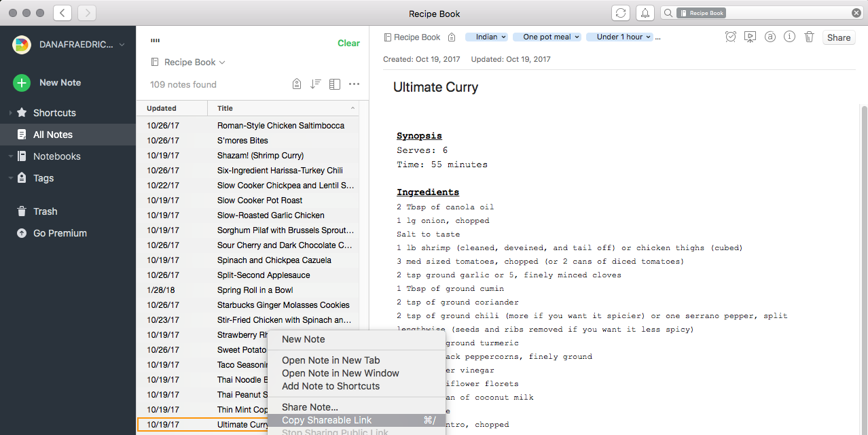Sort by the Title column header

[285, 108]
